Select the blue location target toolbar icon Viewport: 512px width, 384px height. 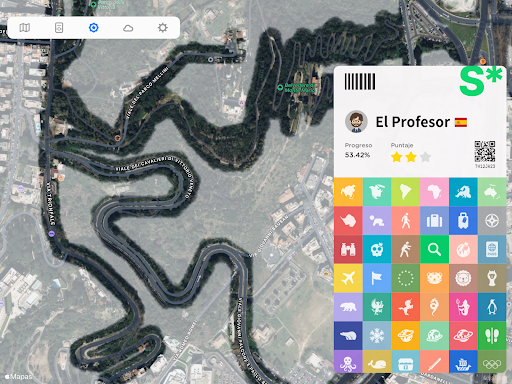click(x=94, y=28)
